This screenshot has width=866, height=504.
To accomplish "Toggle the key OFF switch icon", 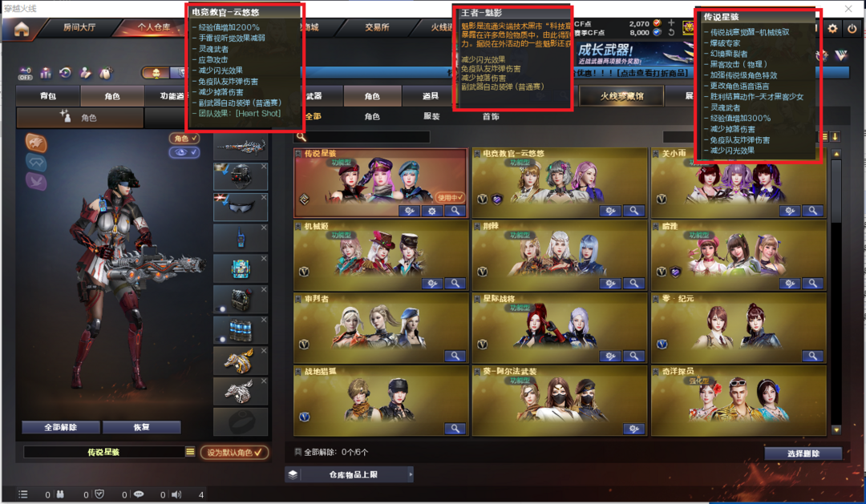I will pyautogui.click(x=25, y=74).
